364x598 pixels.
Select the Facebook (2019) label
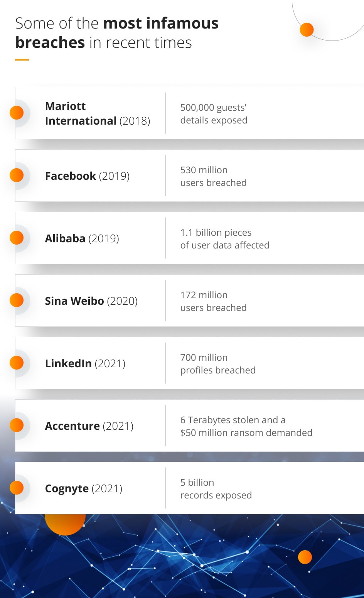pyautogui.click(x=87, y=176)
